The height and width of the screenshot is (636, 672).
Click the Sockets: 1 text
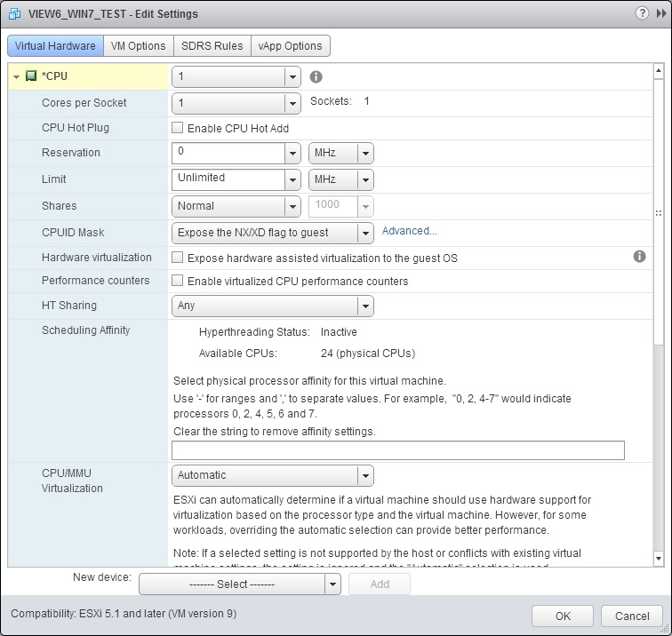pos(340,101)
